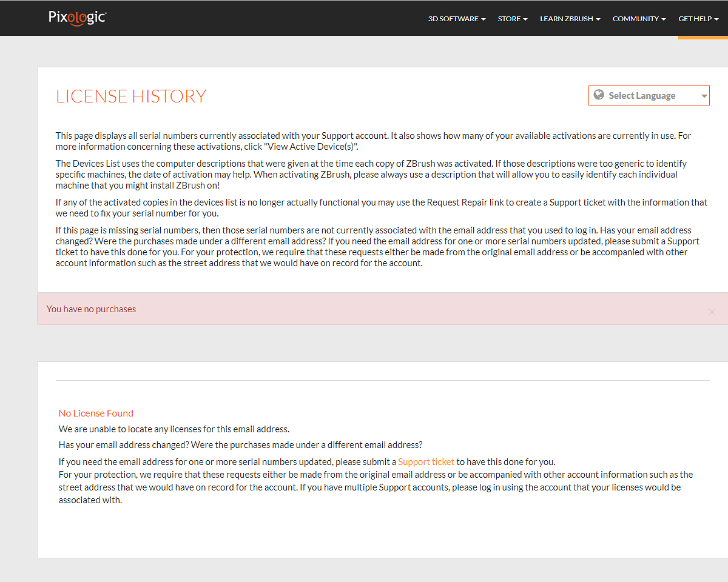The height and width of the screenshot is (582, 728).
Task: Dismiss the 'You have no purchases' alert
Action: pos(712,312)
